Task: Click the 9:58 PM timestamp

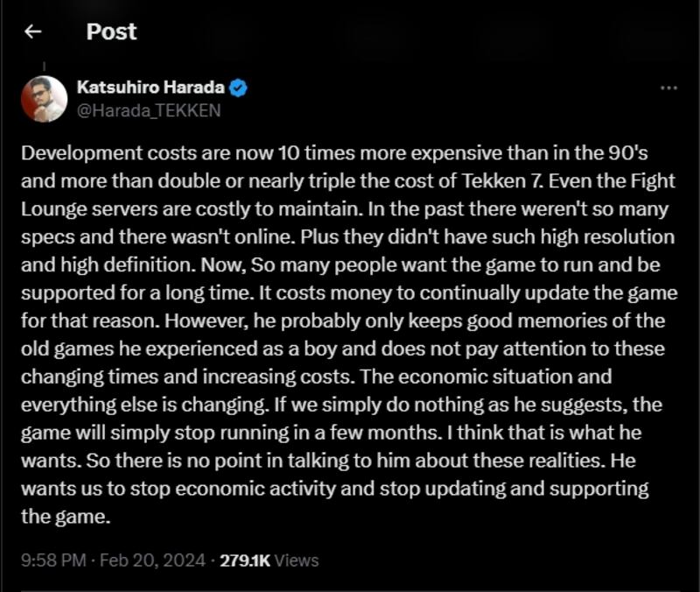Action: click(x=53, y=560)
